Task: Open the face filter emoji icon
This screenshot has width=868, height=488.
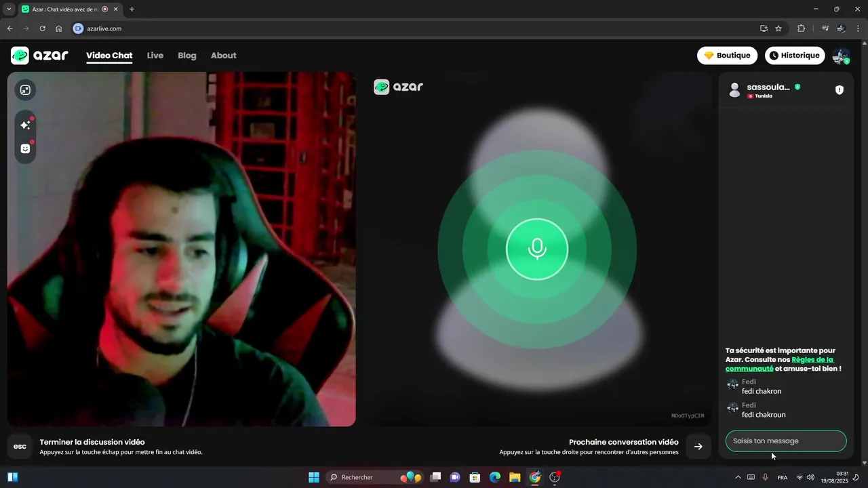Action: 25,148
